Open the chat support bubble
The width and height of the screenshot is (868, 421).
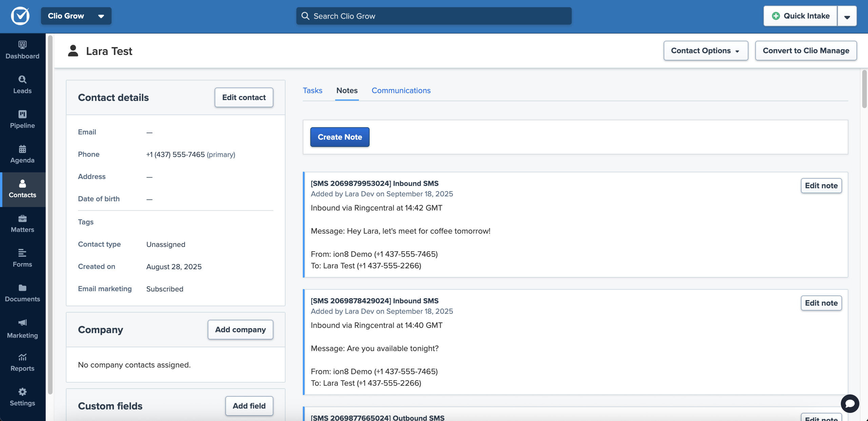(x=849, y=403)
